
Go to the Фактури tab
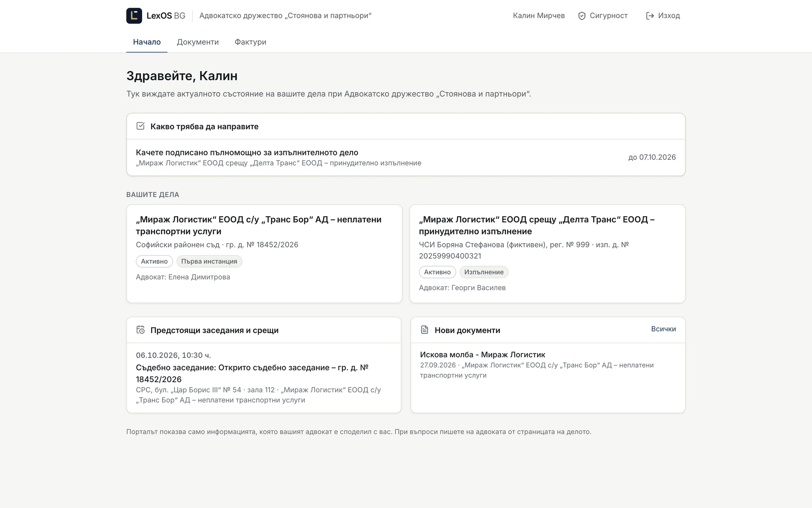(251, 42)
